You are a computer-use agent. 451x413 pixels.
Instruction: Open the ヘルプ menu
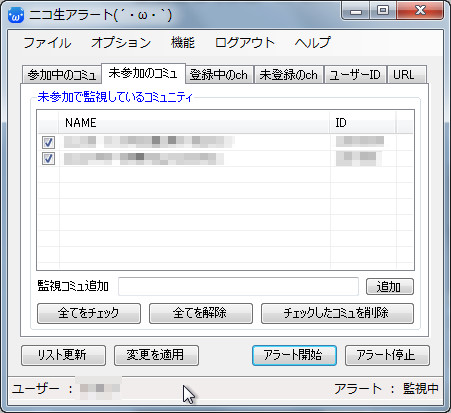(312, 43)
